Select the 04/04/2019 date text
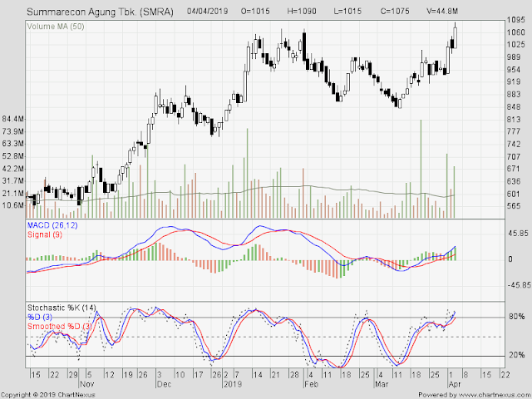The image size is (532, 399). click(x=207, y=11)
